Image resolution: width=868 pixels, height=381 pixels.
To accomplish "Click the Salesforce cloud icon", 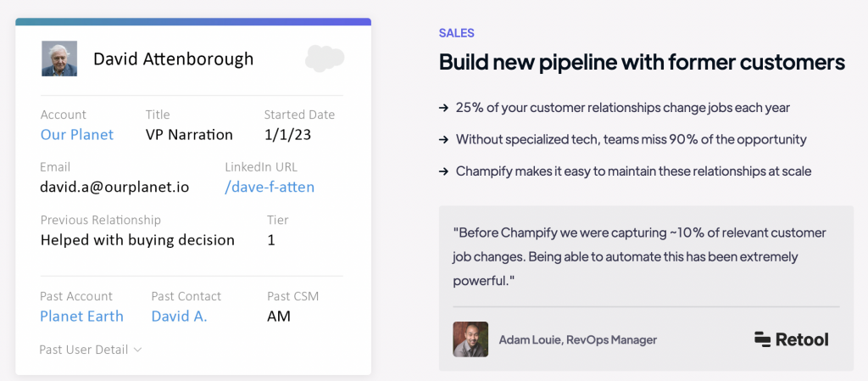I will coord(325,59).
